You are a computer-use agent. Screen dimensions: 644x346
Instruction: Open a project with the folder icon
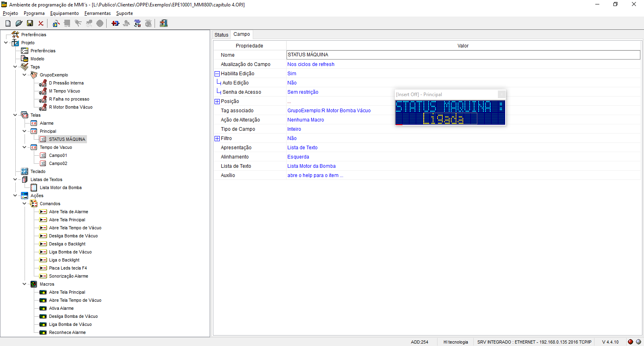19,23
